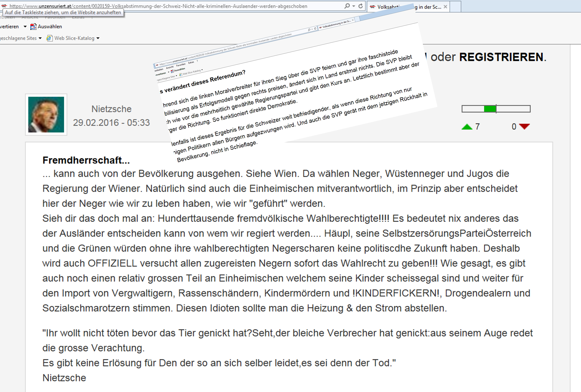Image resolution: width=581 pixels, height=392 pixels.
Task: Close the Volksabstimmung tab with its X
Action: tap(445, 7)
